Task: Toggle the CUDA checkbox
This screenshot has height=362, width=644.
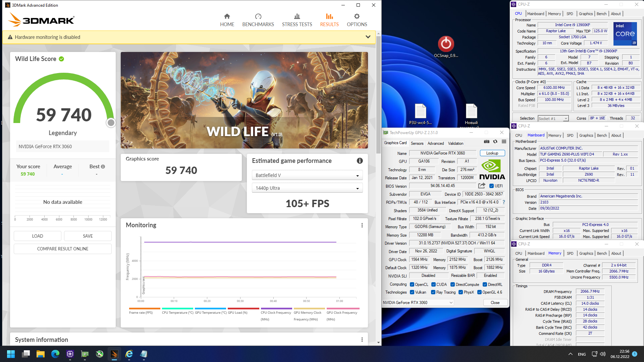Action: pyautogui.click(x=433, y=285)
